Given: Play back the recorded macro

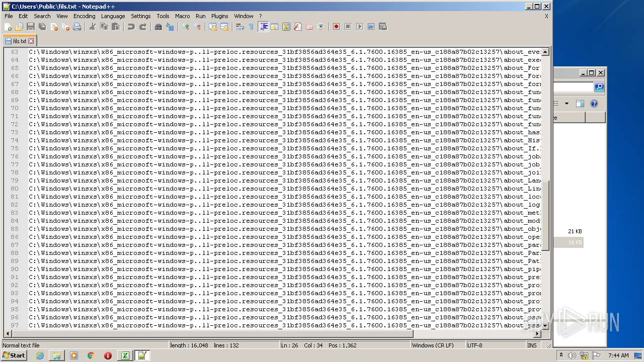Looking at the screenshot, I should pos(360,27).
